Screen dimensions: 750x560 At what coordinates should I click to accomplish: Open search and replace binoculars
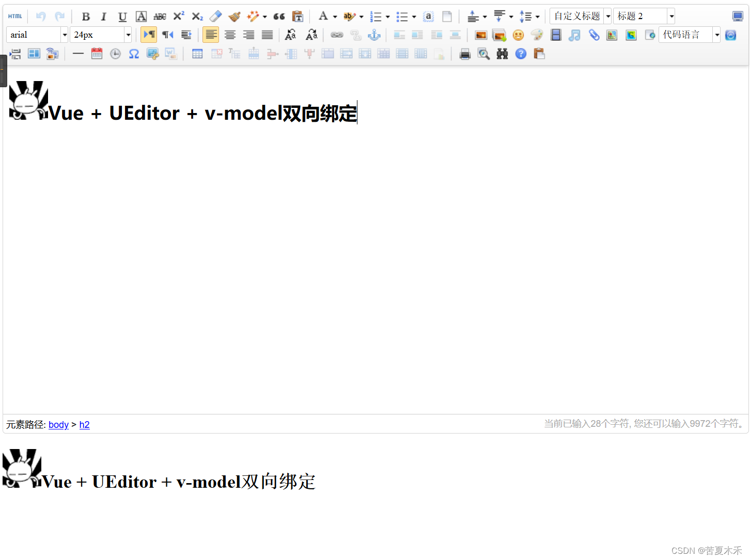tap(502, 54)
